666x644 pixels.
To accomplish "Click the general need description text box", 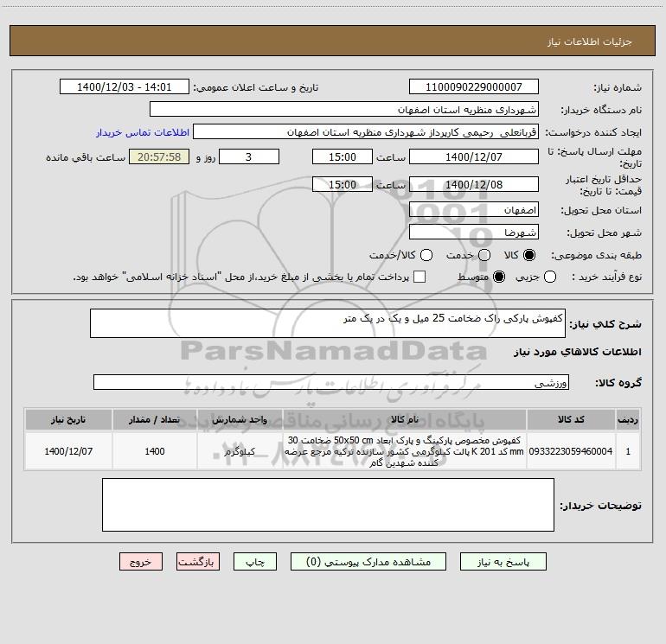I will pos(328,323).
